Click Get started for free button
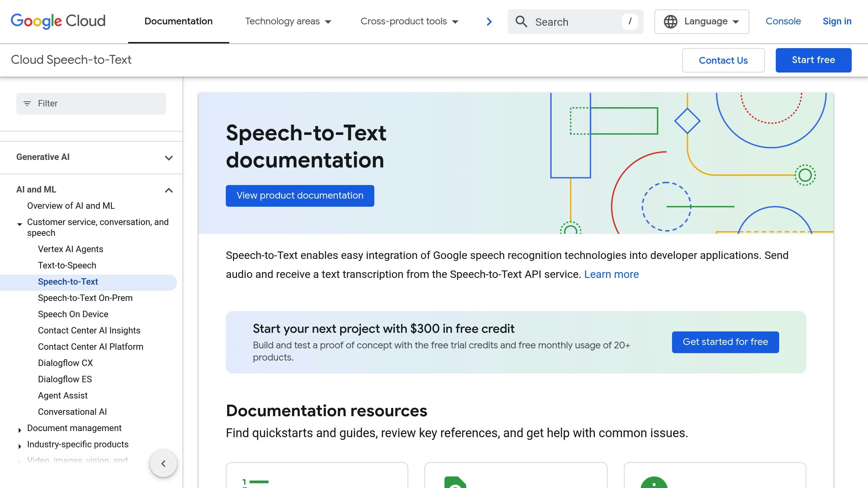868x488 pixels. coord(725,342)
